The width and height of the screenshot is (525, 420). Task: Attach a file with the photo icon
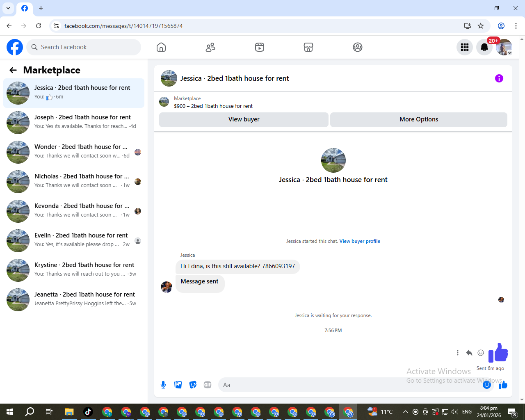178,385
